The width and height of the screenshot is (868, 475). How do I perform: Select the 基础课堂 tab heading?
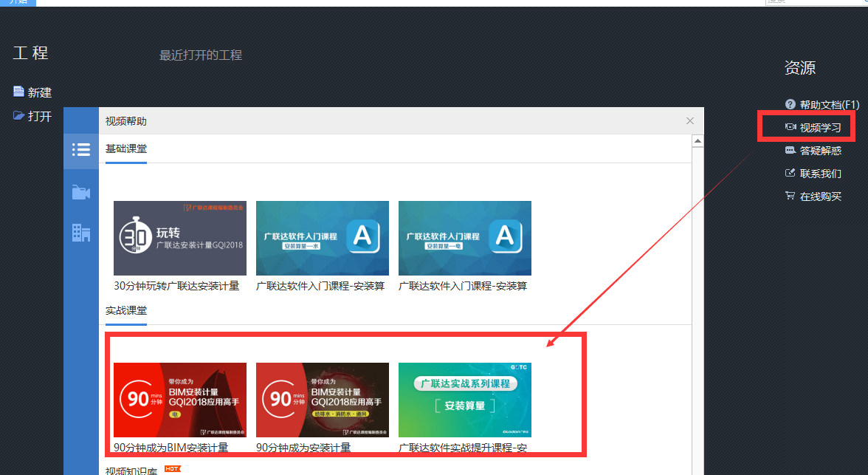[x=126, y=148]
